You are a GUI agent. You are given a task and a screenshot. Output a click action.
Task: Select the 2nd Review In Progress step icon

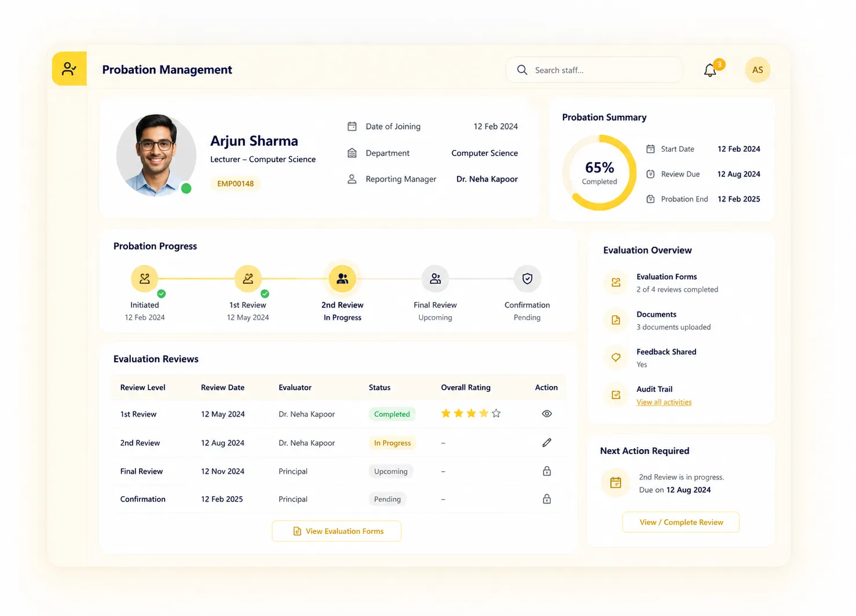(x=342, y=278)
